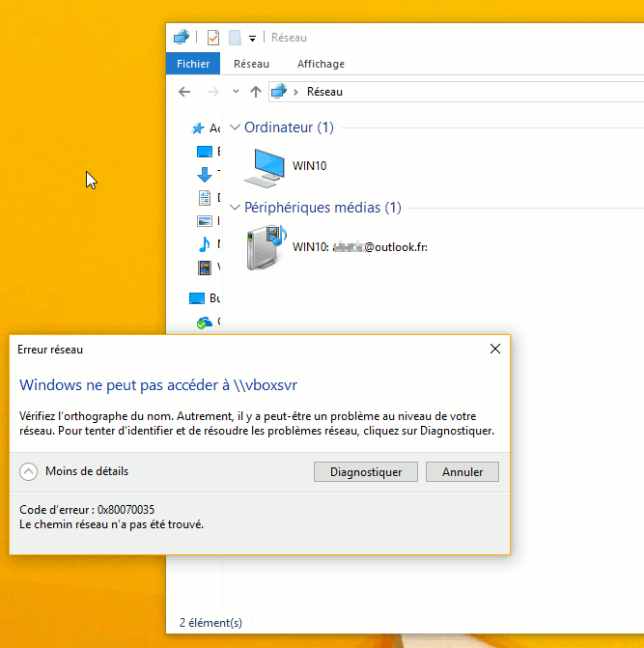Open the Fichier menu
Screen dimensions: 644x648
(x=193, y=64)
